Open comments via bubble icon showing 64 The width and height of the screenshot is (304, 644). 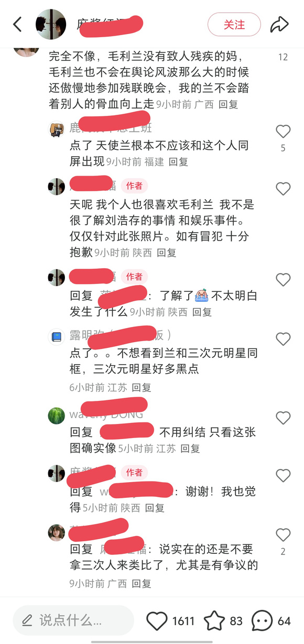tap(262, 621)
